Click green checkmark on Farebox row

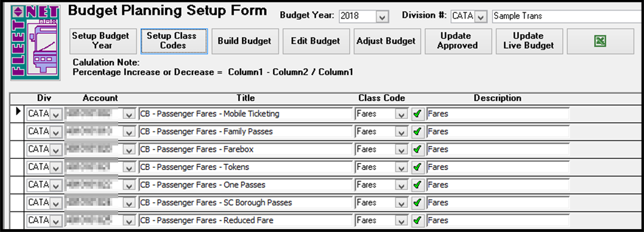pyautogui.click(x=418, y=150)
